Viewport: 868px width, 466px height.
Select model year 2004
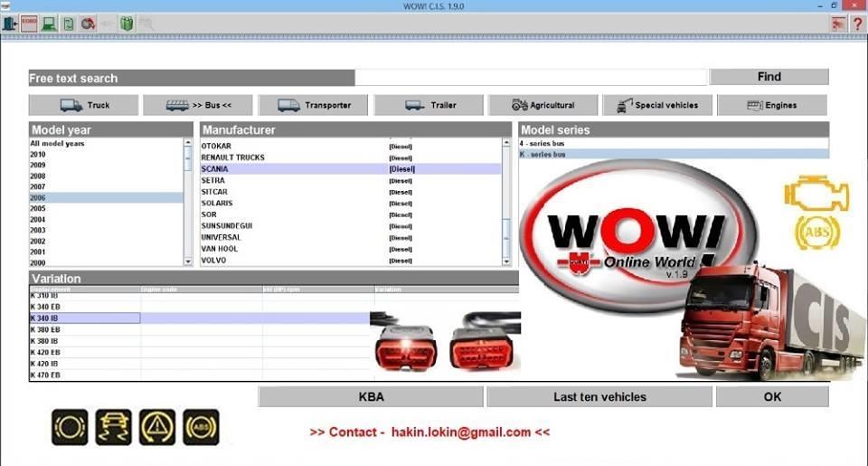[107, 219]
